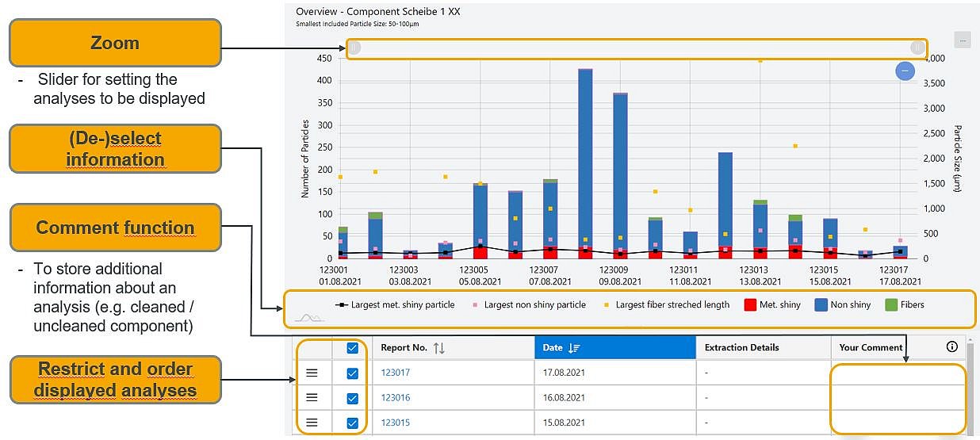Viewport: 980px width, 440px height.
Task: Sort by Report No. using its arrows
Action: [438, 347]
